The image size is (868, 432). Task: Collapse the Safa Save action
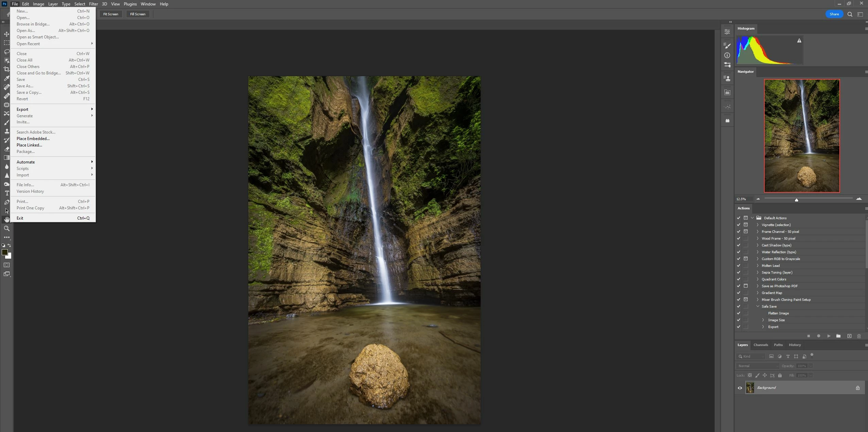[x=758, y=306]
